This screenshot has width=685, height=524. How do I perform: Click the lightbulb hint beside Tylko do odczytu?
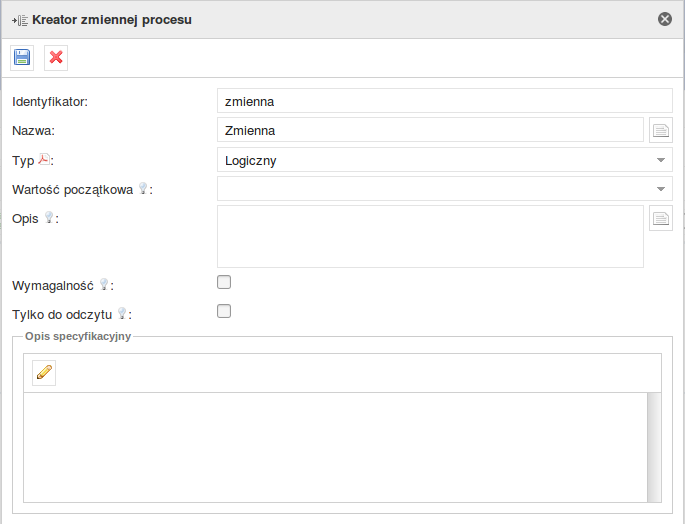[122, 313]
